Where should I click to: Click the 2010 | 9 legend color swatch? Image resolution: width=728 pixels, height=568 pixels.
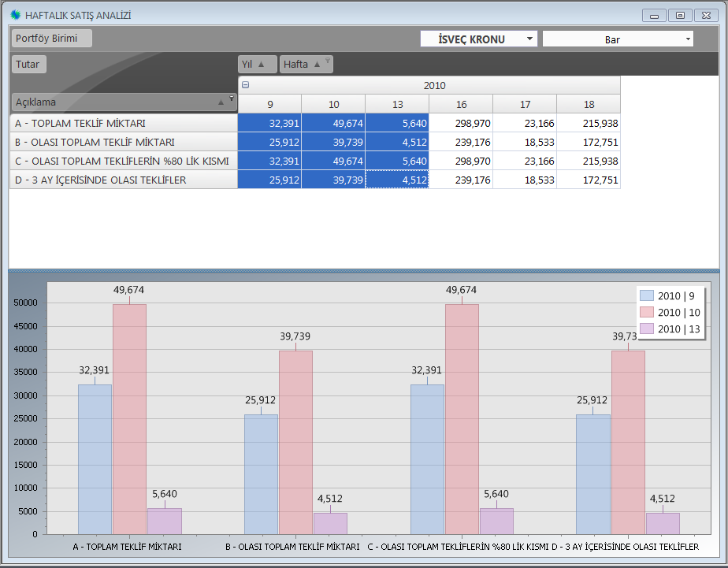tap(647, 296)
